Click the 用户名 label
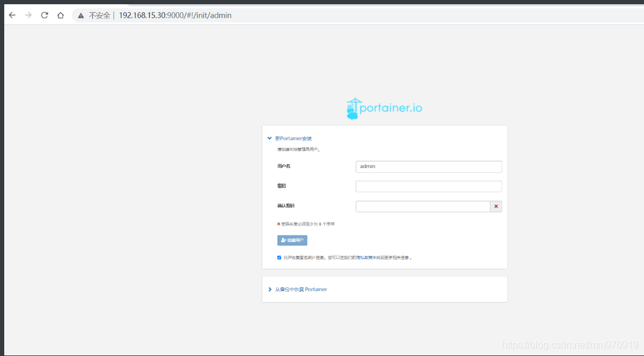The height and width of the screenshot is (356, 644). pos(284,166)
